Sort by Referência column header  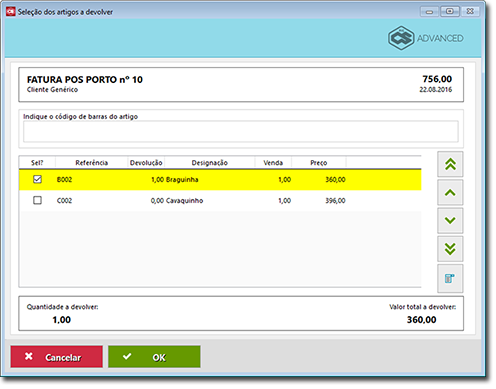92,163
